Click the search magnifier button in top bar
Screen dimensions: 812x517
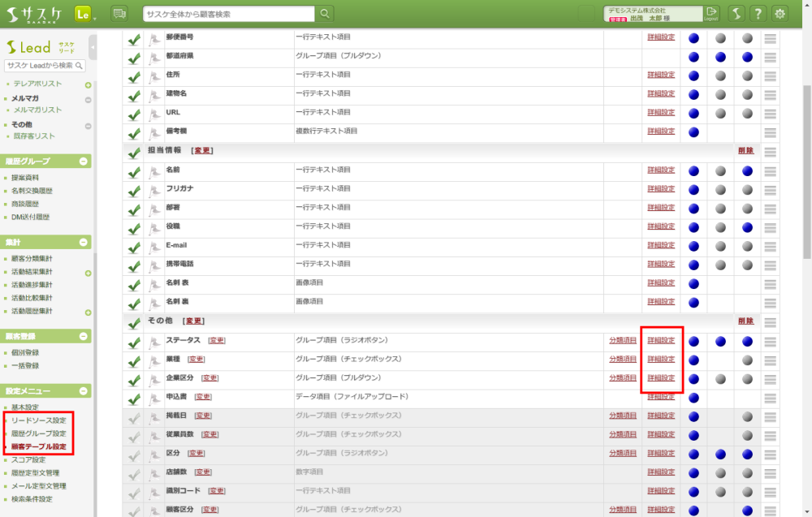(x=325, y=14)
